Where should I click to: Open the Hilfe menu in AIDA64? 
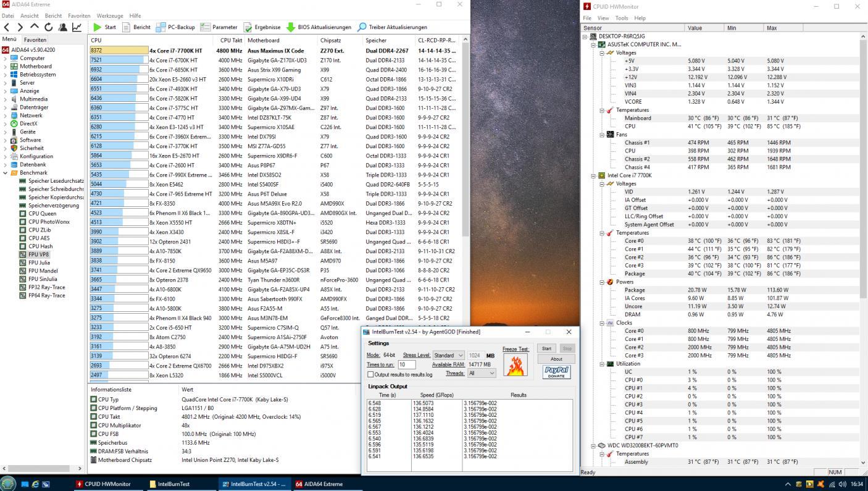[135, 15]
